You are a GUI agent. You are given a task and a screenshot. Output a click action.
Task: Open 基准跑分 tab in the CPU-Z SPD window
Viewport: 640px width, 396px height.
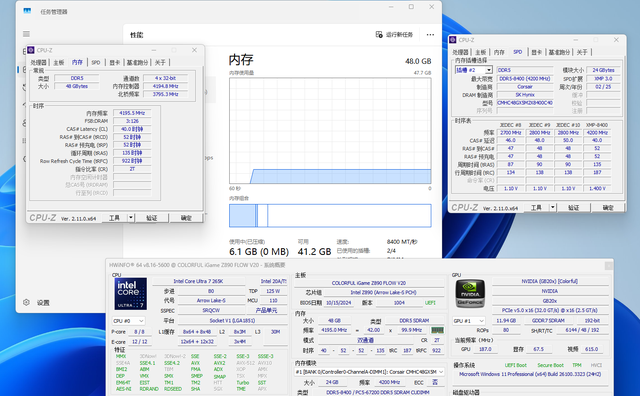[x=559, y=52]
